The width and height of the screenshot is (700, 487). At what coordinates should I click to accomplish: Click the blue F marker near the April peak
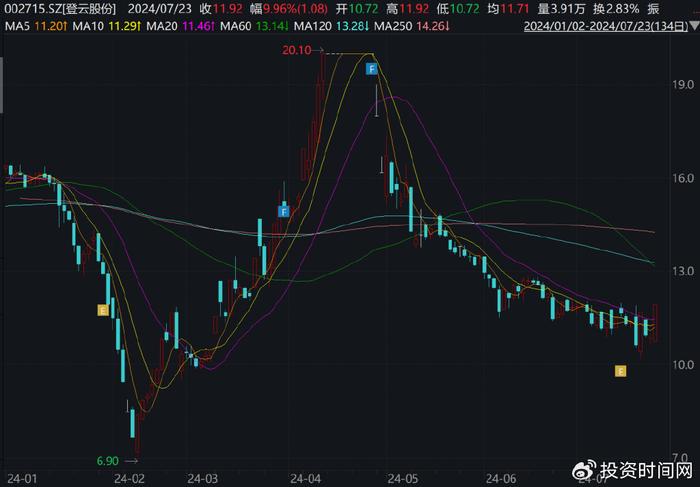(x=371, y=69)
